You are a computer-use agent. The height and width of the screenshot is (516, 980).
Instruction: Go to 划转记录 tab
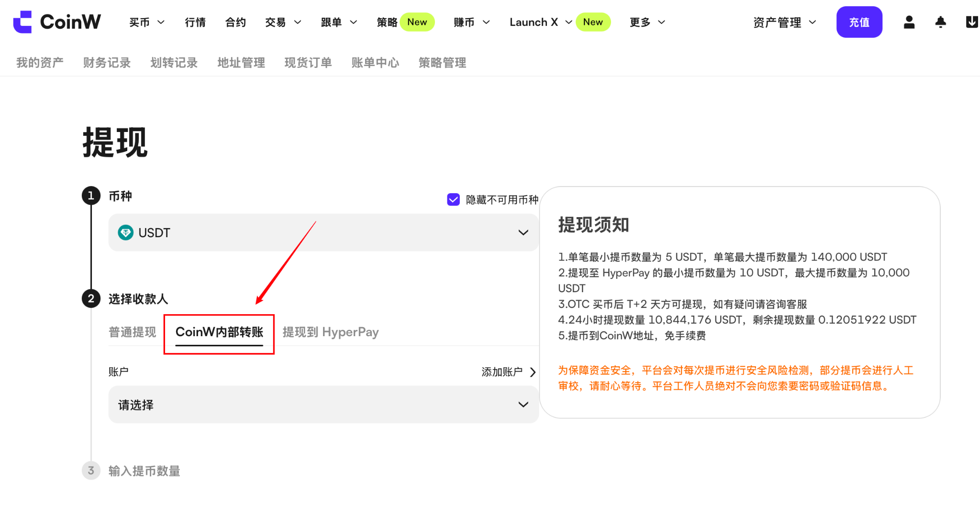pyautogui.click(x=174, y=63)
